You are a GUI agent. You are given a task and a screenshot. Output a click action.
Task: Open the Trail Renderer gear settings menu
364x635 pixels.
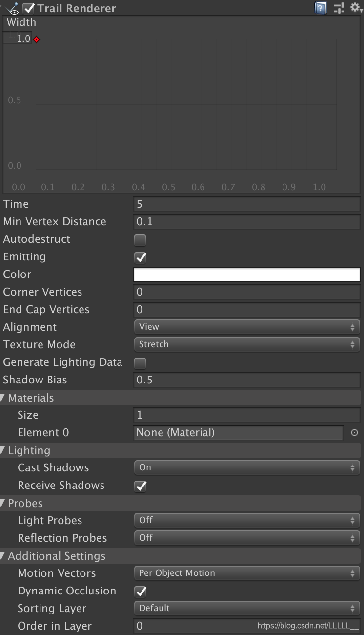[x=356, y=7]
